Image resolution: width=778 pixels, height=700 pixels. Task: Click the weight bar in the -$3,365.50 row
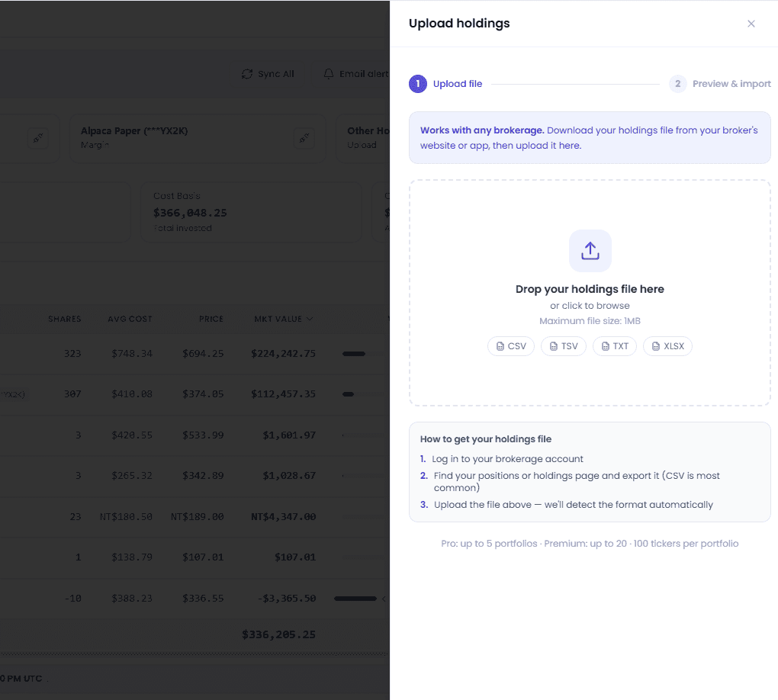pos(355,599)
